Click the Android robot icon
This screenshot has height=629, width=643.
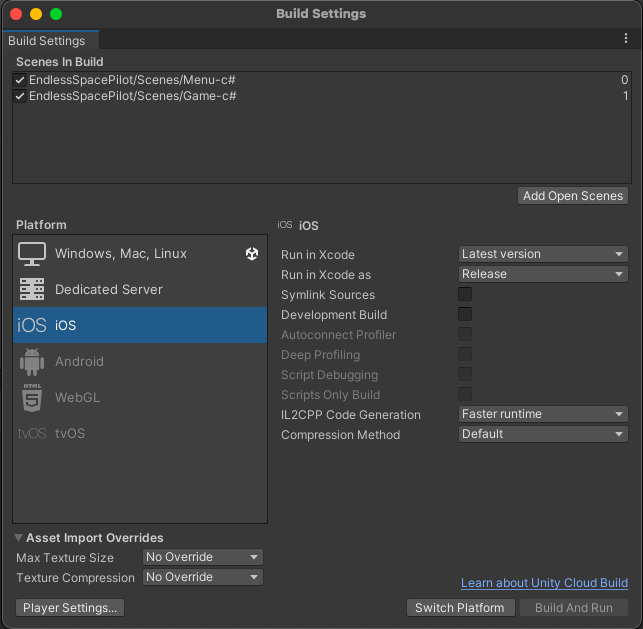click(33, 362)
